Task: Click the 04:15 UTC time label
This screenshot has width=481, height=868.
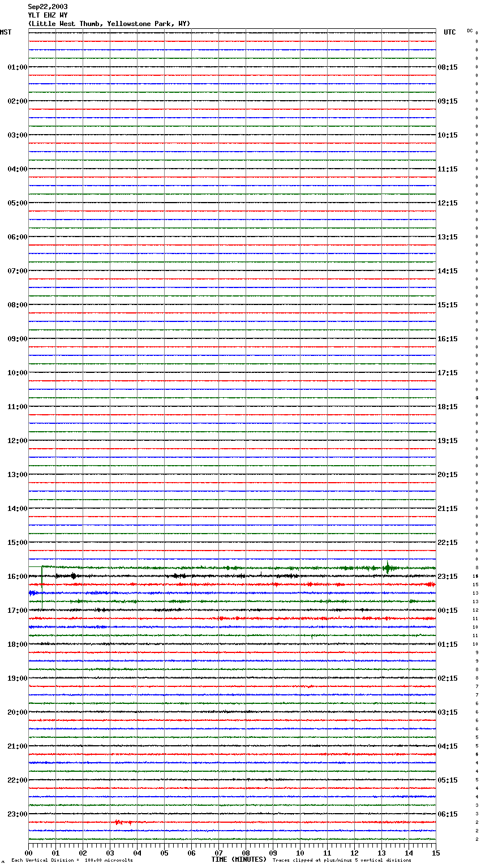Action: [x=448, y=746]
